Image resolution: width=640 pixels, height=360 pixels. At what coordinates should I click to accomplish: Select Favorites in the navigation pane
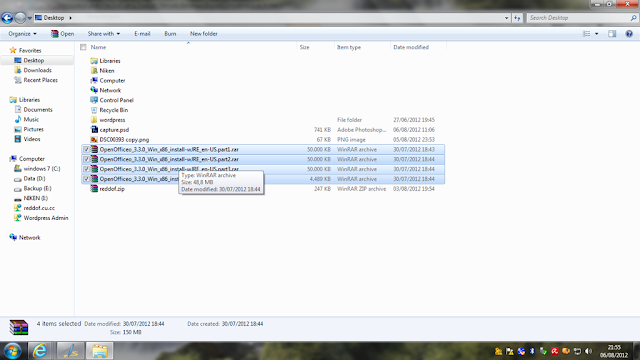click(30, 51)
